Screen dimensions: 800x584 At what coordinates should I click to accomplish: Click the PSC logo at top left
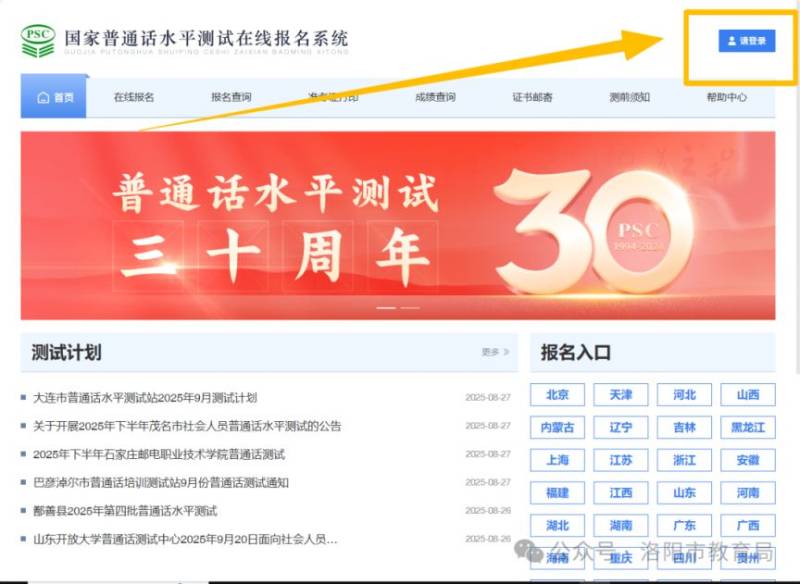40,38
